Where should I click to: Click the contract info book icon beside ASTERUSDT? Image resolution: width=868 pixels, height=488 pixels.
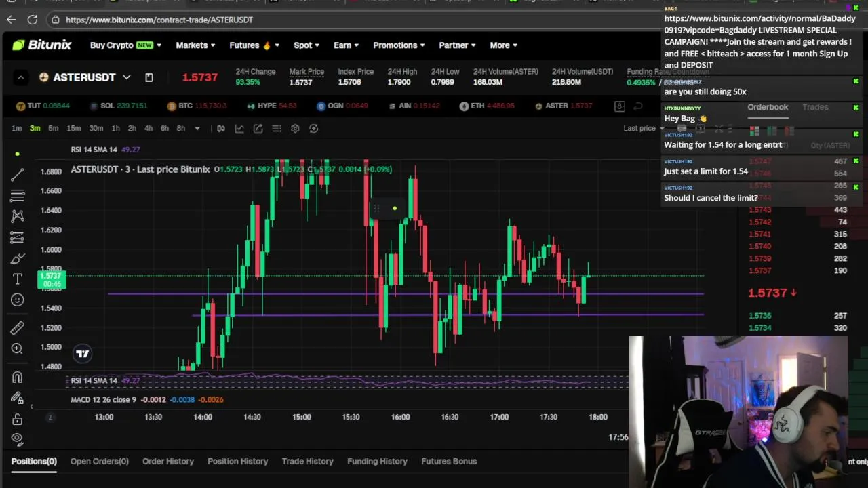149,77
